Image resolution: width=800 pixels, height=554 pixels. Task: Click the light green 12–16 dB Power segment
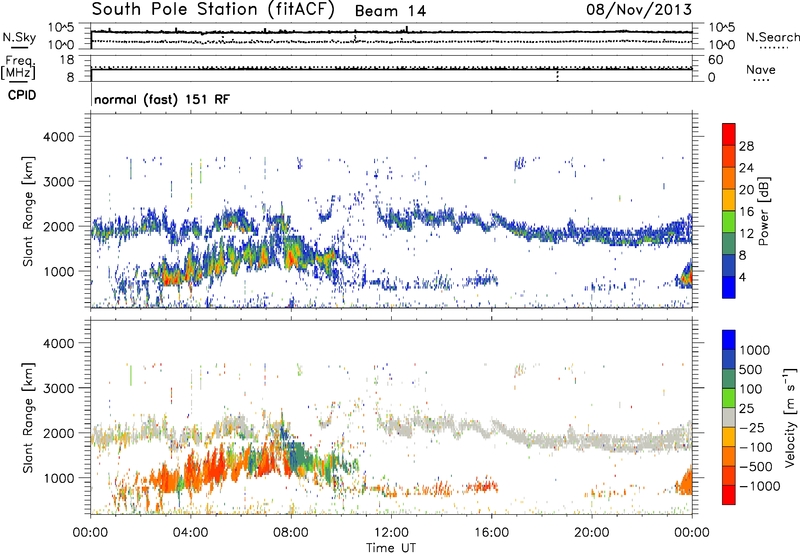pos(729,221)
